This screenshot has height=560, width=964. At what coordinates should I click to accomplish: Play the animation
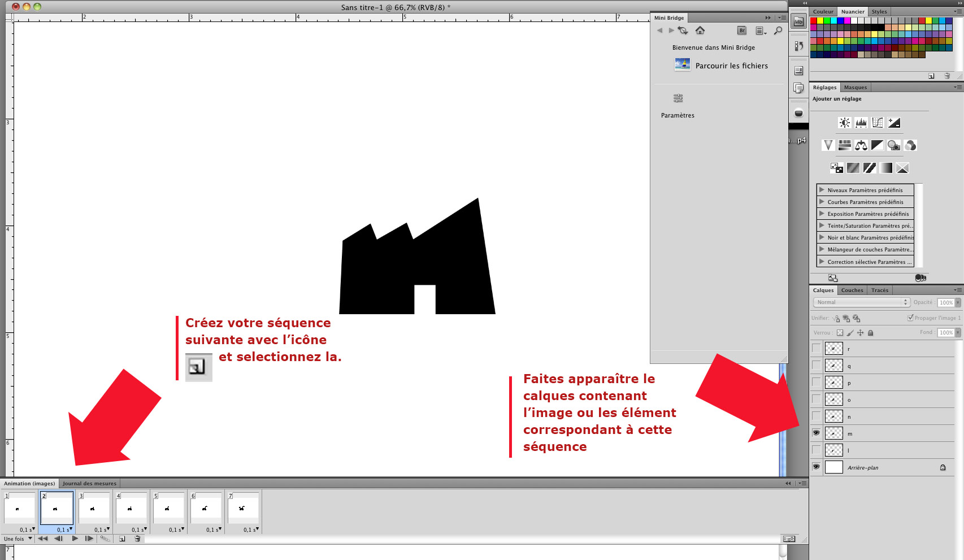tap(75, 539)
